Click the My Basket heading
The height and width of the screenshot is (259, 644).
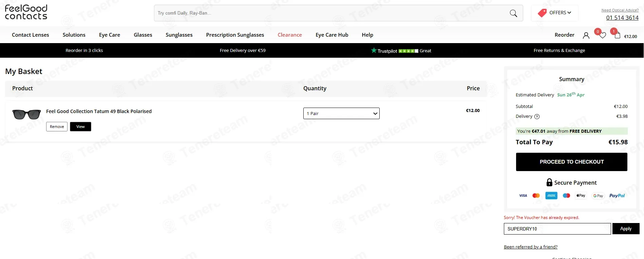(24, 71)
